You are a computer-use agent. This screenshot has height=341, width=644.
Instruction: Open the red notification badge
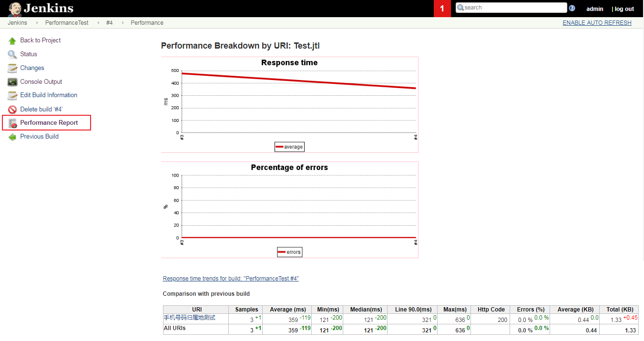pos(442,9)
